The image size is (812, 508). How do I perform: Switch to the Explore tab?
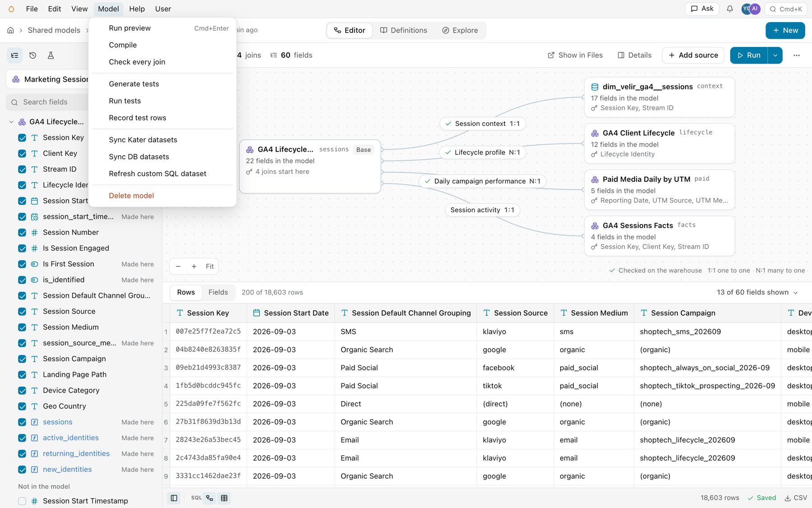[x=460, y=30]
